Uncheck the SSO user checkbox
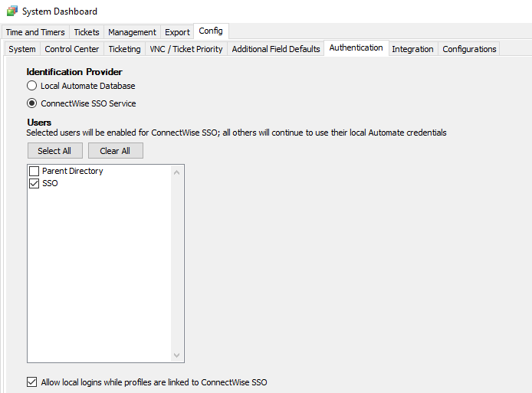 coord(34,184)
